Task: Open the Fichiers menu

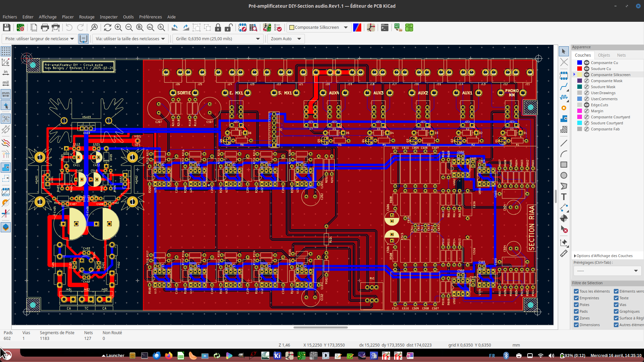Action: click(10, 17)
